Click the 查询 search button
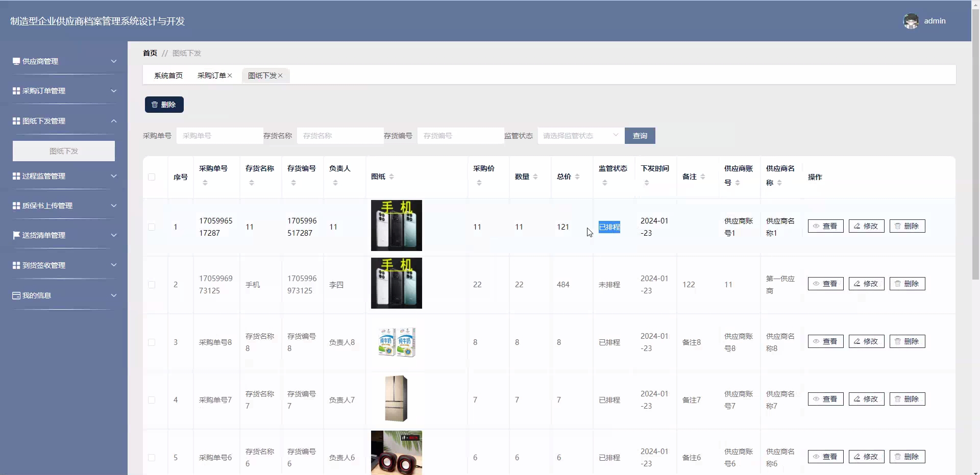980x475 pixels. coord(640,136)
